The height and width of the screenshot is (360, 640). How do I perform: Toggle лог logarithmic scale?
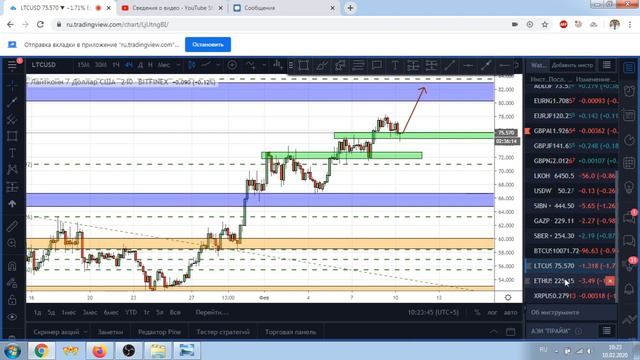(x=492, y=312)
